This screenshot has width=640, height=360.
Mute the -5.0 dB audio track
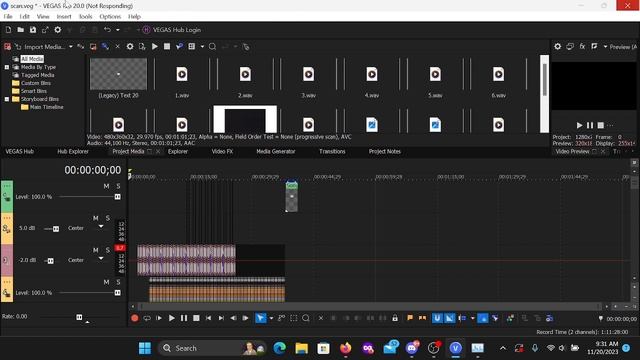point(96,218)
